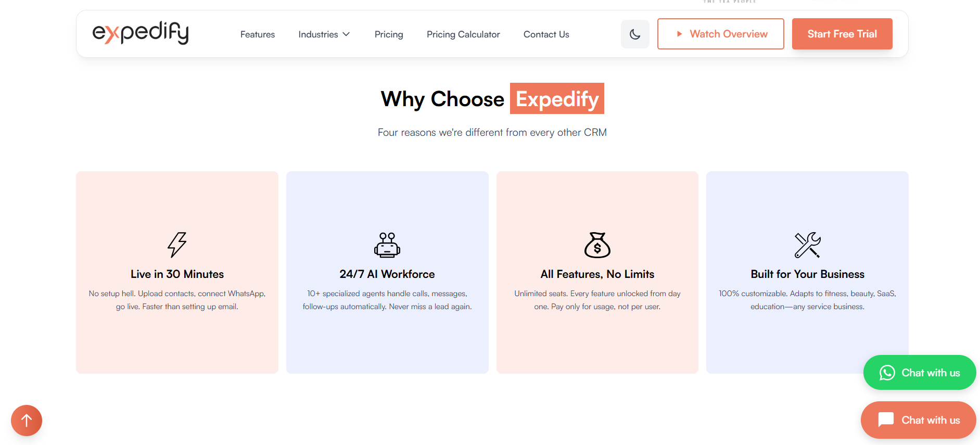This screenshot has height=445, width=980.
Task: Open the Pricing Calculator link
Action: (463, 34)
